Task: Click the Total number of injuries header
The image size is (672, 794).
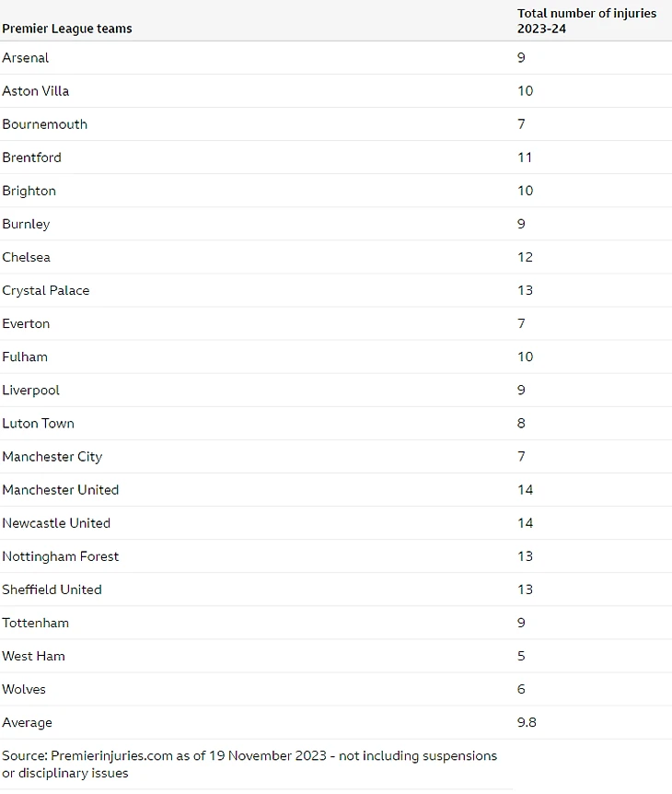Action: coord(586,20)
